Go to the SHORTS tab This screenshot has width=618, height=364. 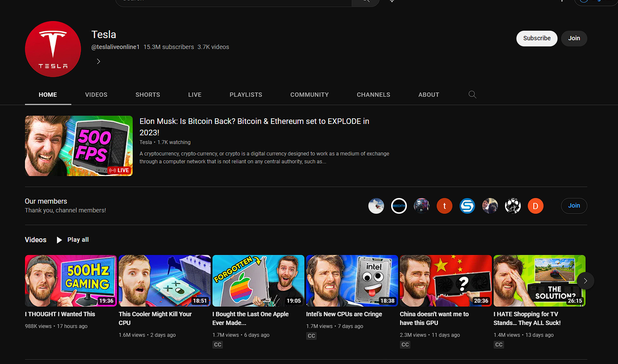click(148, 95)
